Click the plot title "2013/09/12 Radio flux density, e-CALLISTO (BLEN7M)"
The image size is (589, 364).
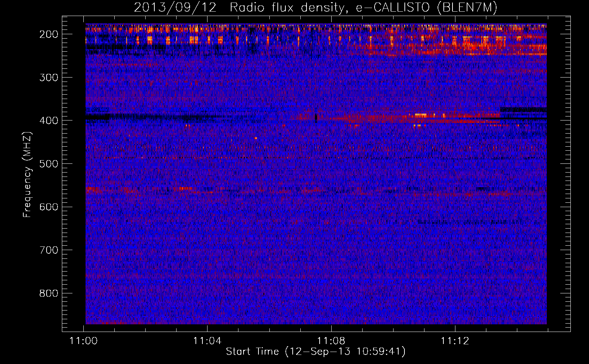point(316,8)
